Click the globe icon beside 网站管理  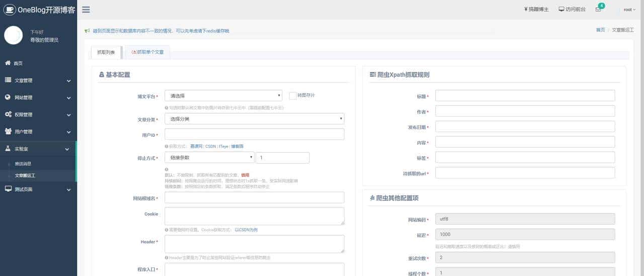tap(8, 97)
